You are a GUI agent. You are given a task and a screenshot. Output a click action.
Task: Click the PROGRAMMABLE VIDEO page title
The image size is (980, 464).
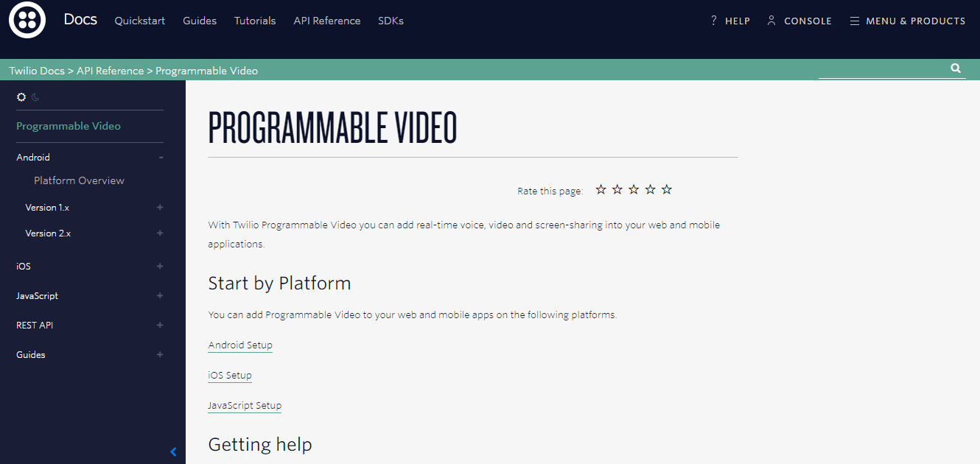click(333, 127)
